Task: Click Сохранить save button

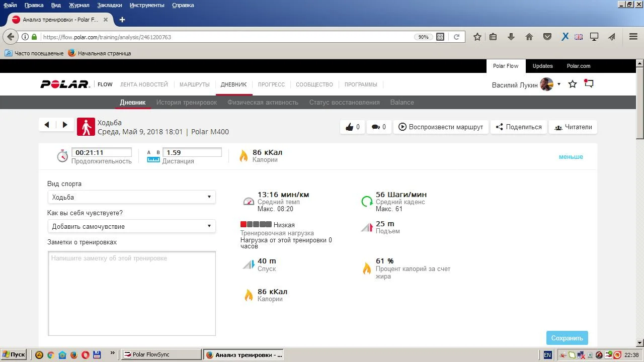Action: pos(567,338)
